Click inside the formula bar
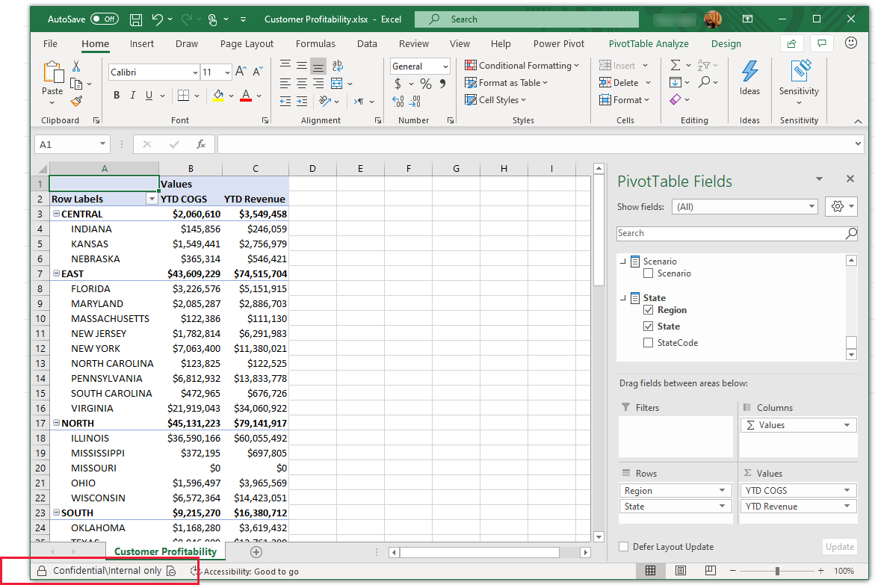This screenshot has width=875, height=588. [x=448, y=143]
